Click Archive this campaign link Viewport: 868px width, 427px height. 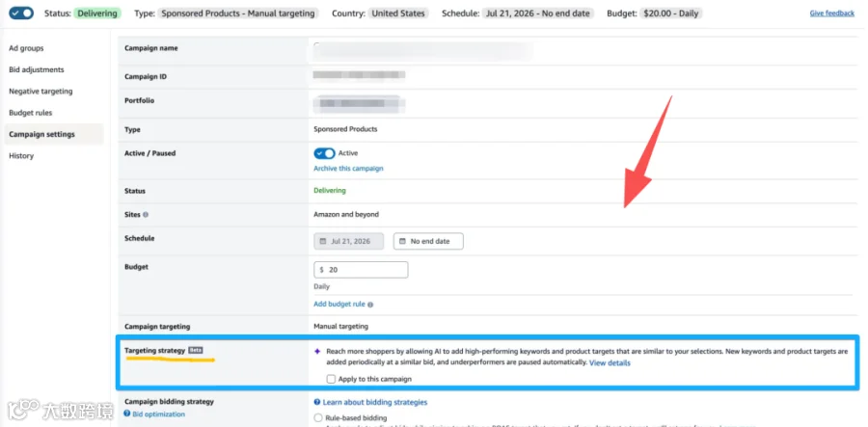pos(348,168)
